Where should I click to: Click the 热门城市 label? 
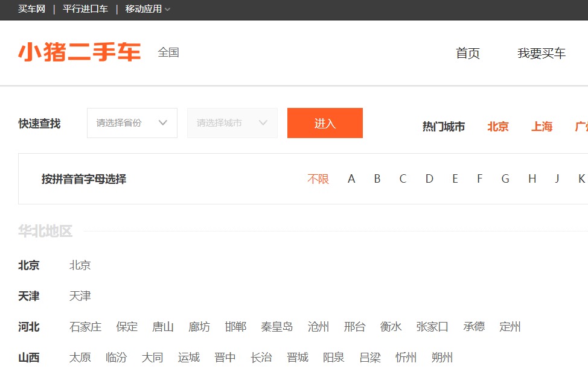click(x=444, y=127)
